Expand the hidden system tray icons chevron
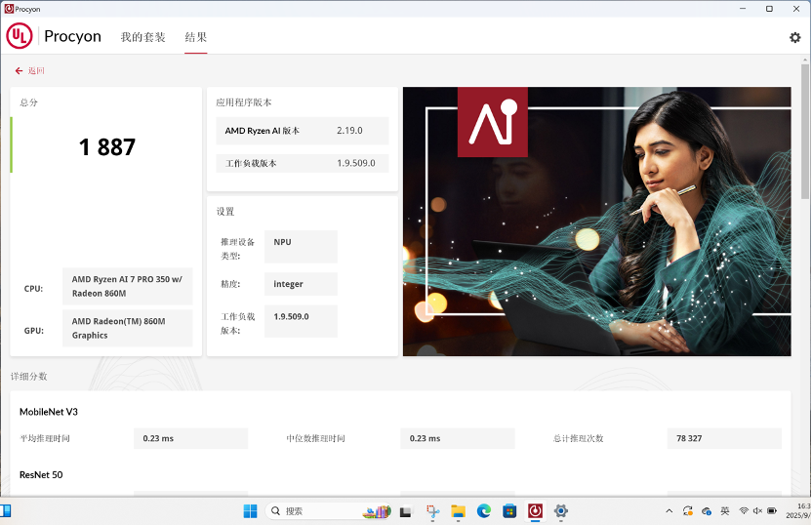The height and width of the screenshot is (525, 812). [669, 510]
